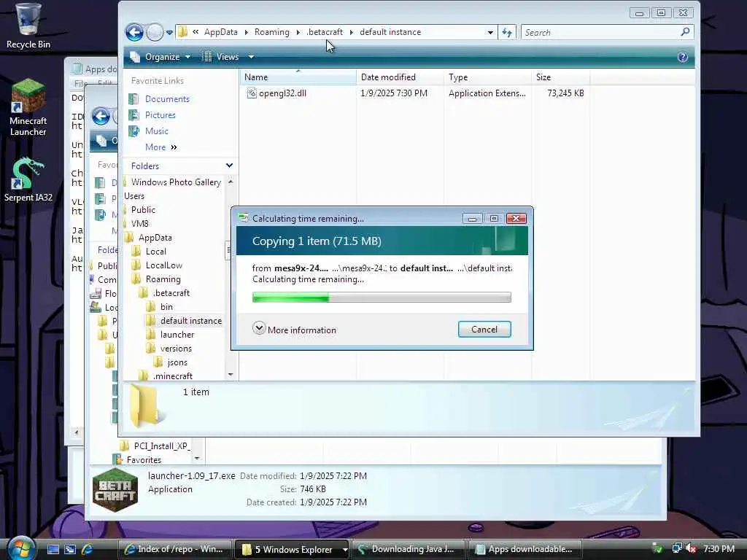This screenshot has height=560, width=747.
Task: Select the Roaming folder in tree
Action: [x=163, y=279]
